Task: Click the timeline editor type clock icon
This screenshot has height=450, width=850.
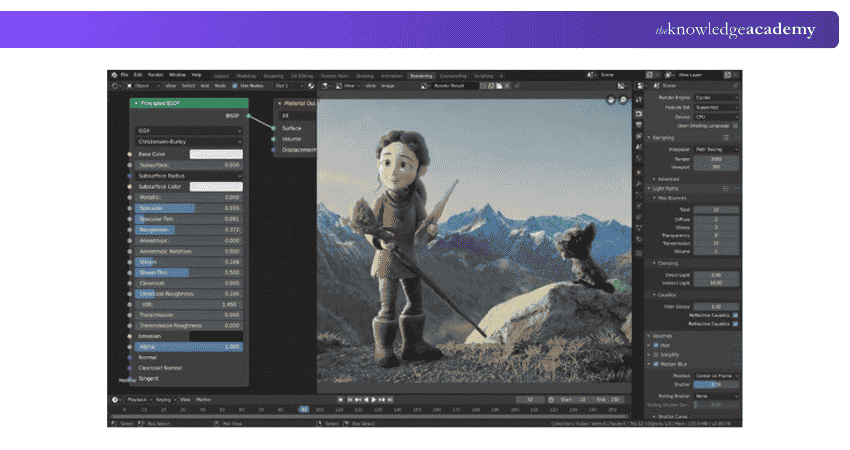Action: (x=115, y=400)
